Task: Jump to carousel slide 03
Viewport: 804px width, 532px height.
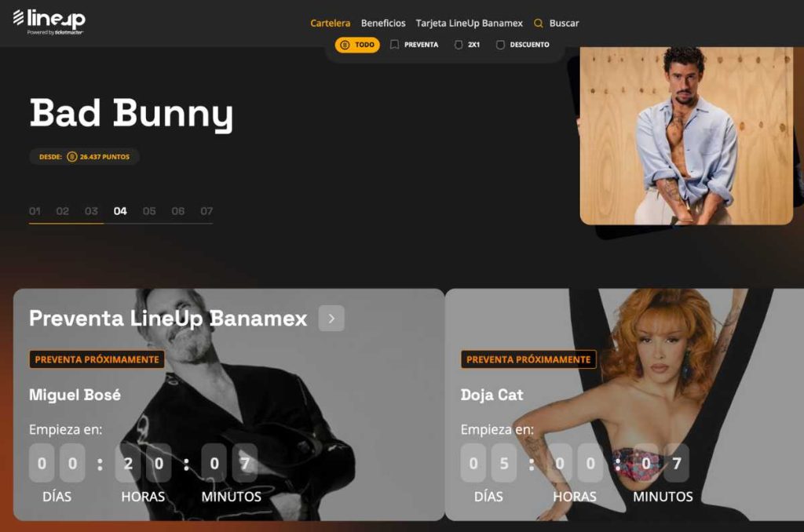Action: point(92,211)
